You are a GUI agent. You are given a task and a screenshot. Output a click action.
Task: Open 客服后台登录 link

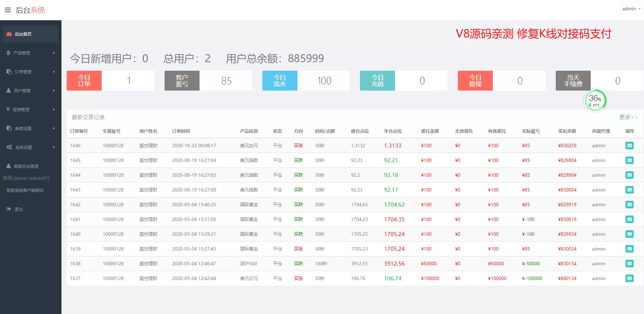pyautogui.click(x=26, y=166)
